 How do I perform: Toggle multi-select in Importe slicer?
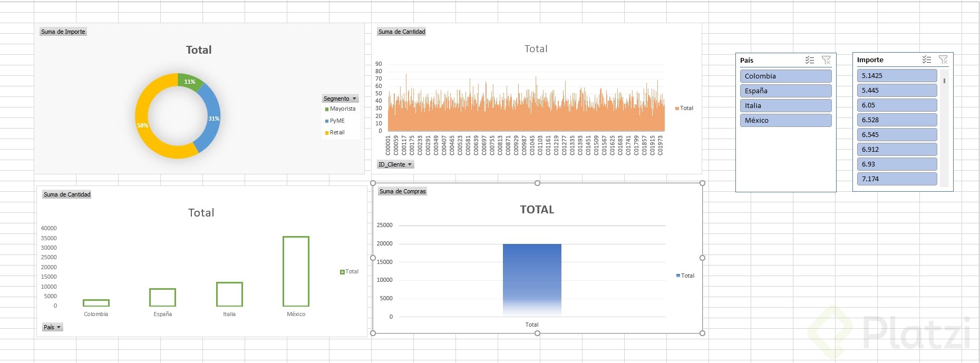click(927, 60)
